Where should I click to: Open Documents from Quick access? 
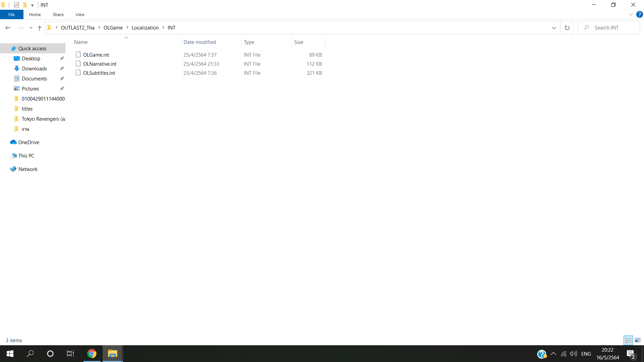[x=34, y=79]
